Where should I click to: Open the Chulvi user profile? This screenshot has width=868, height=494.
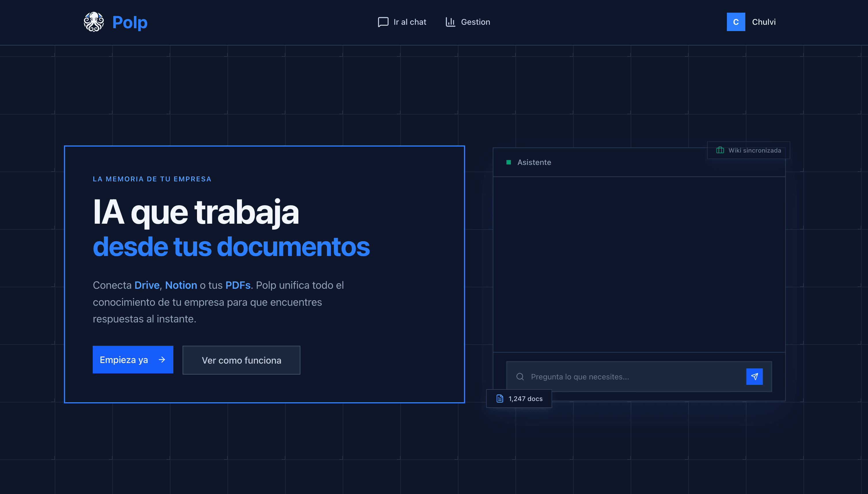coord(763,22)
